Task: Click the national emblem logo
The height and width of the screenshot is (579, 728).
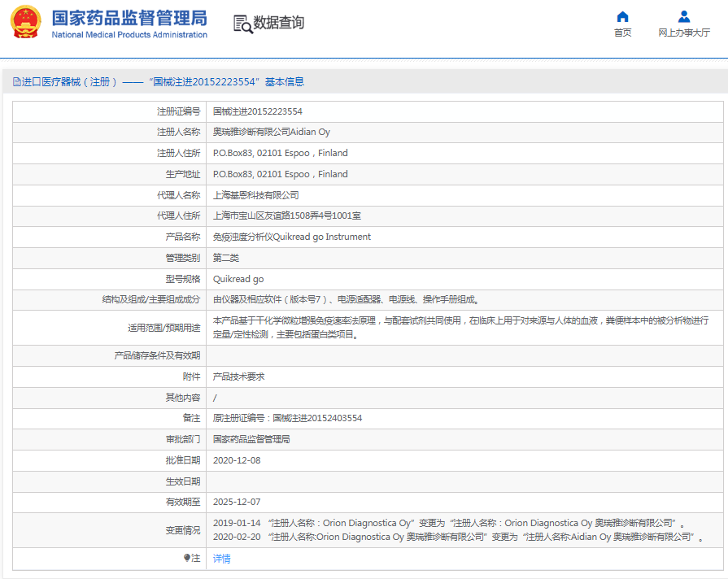Action: pyautogui.click(x=25, y=22)
